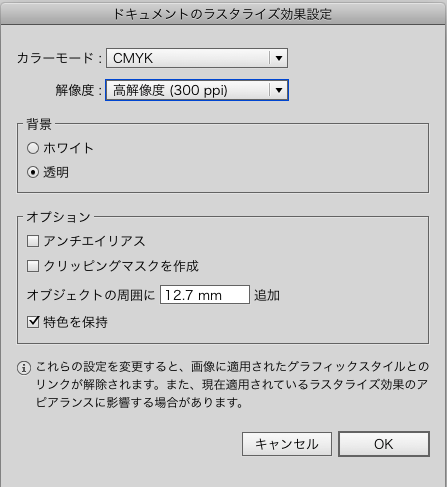Viewport: 447px width, 487px height.
Task: Click the オプション group heading
Action: (58, 217)
